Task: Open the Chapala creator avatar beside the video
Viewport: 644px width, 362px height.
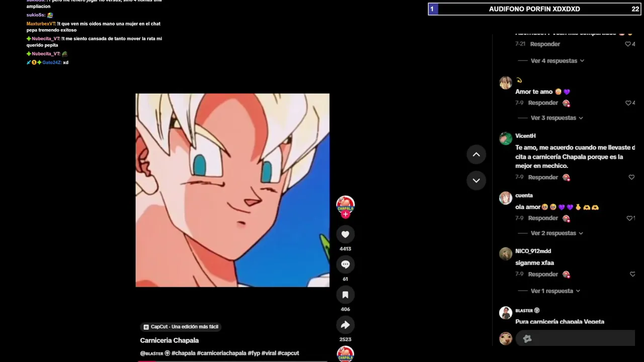Action: coord(345,205)
